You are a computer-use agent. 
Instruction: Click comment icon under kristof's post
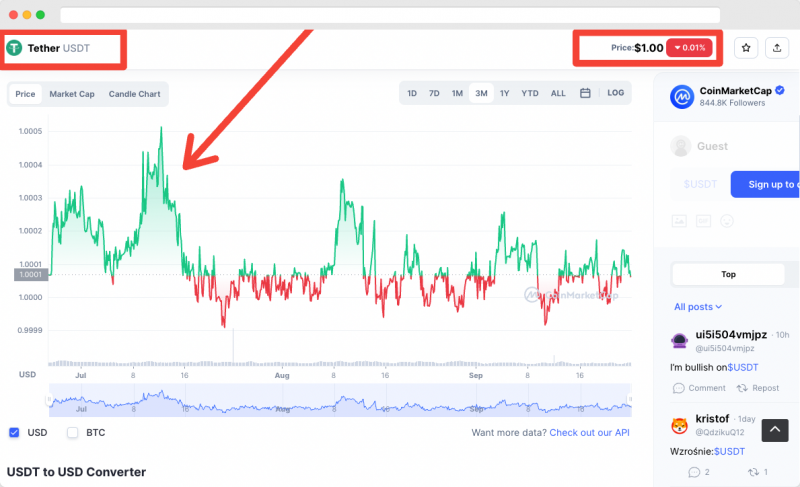tap(694, 472)
